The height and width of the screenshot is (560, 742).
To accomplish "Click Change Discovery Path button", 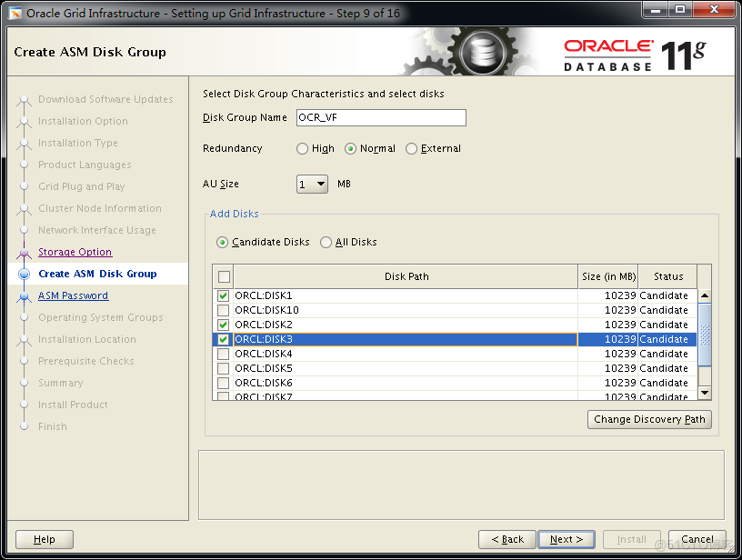I will (x=649, y=419).
